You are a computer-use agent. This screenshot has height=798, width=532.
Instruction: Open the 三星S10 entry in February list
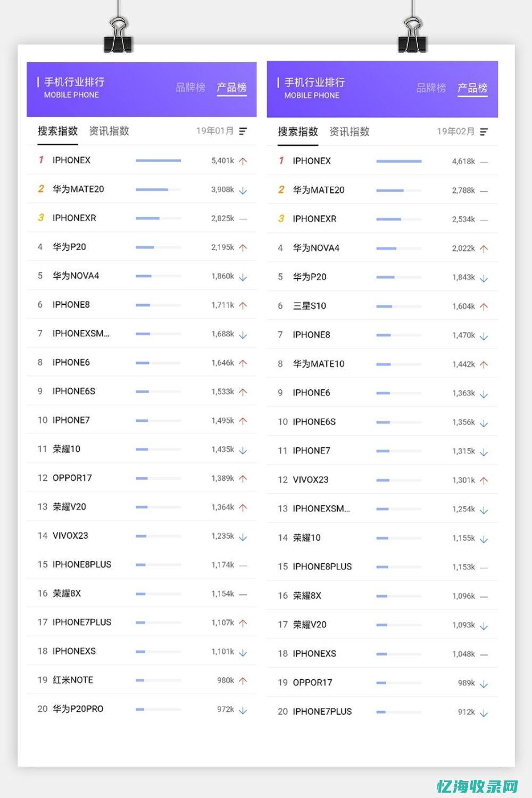tap(309, 306)
